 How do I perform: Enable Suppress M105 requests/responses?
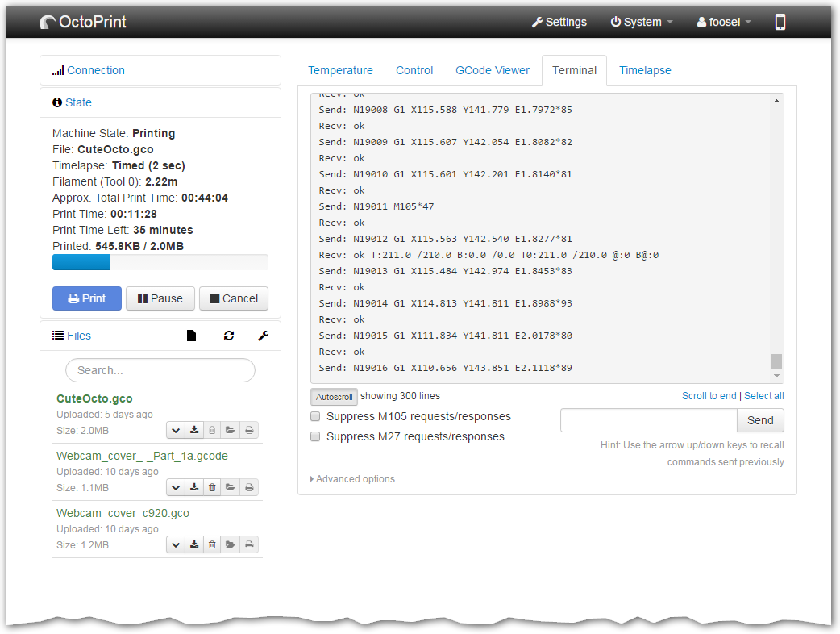pos(315,416)
